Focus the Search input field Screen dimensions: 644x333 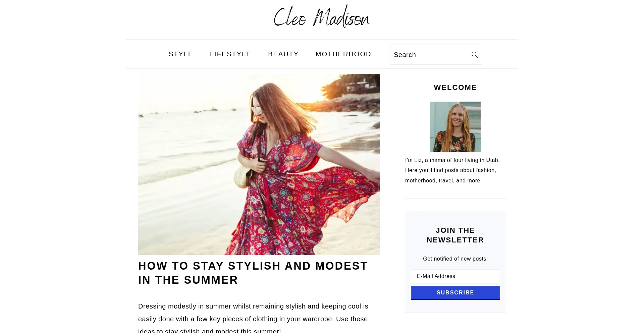point(430,55)
